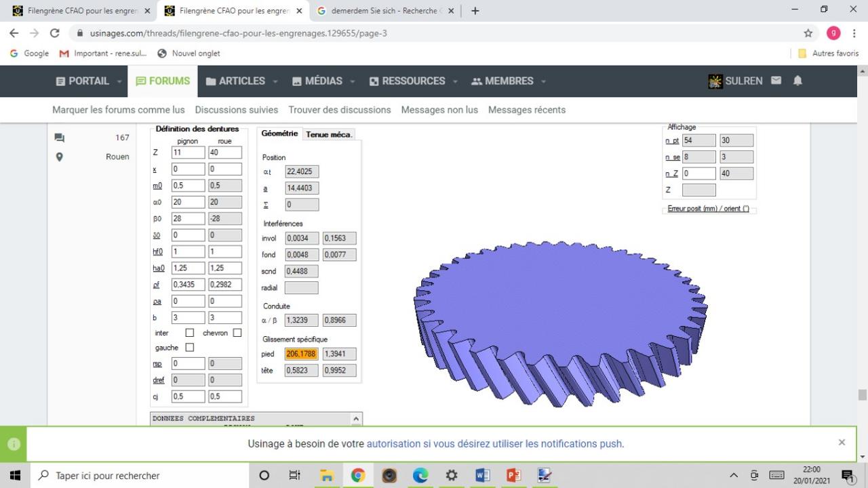
Task: Click the pignon β0 field showing 28
Action: [x=188, y=218]
